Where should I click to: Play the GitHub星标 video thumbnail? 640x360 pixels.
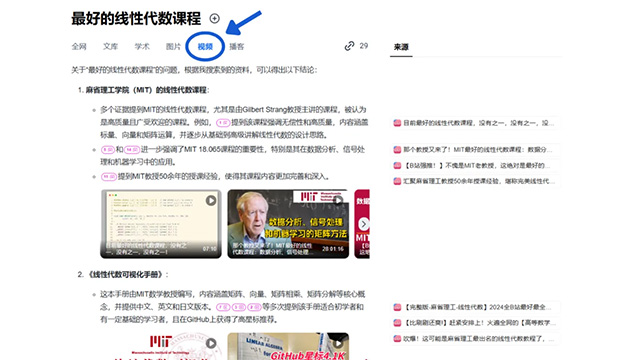(x=338, y=343)
